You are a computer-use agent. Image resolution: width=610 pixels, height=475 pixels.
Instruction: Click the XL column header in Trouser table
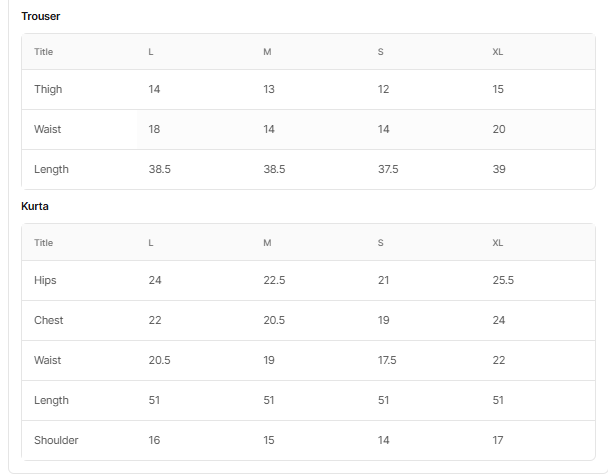498,52
